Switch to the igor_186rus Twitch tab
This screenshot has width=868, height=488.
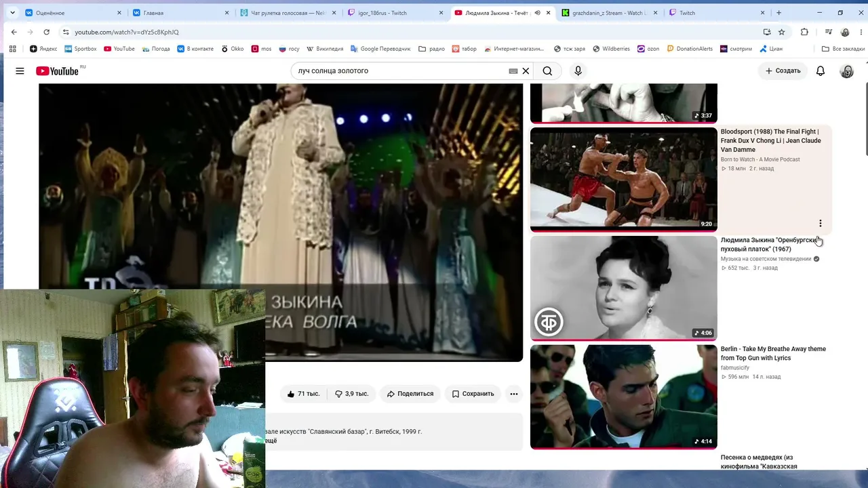click(x=396, y=13)
